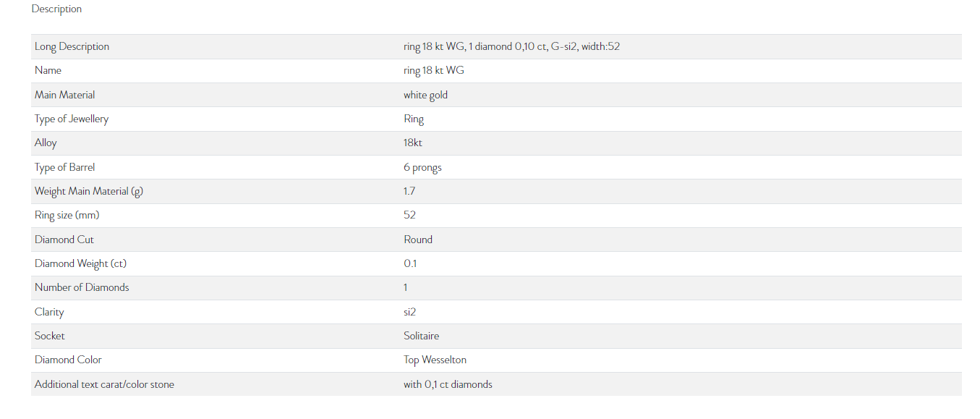The image size is (980, 419).
Task: Select the '6 prongs' barrel value
Action: (x=422, y=167)
